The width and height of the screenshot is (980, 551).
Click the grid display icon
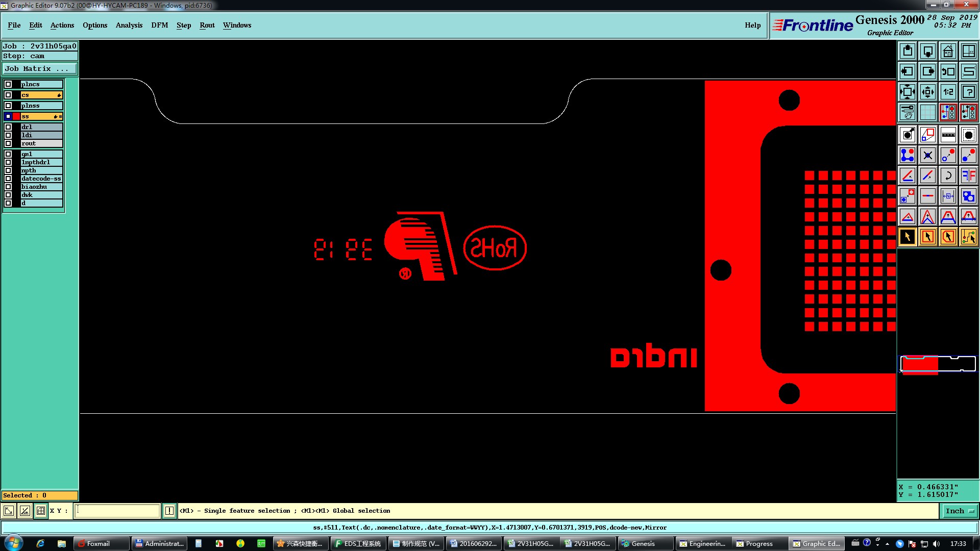point(927,112)
